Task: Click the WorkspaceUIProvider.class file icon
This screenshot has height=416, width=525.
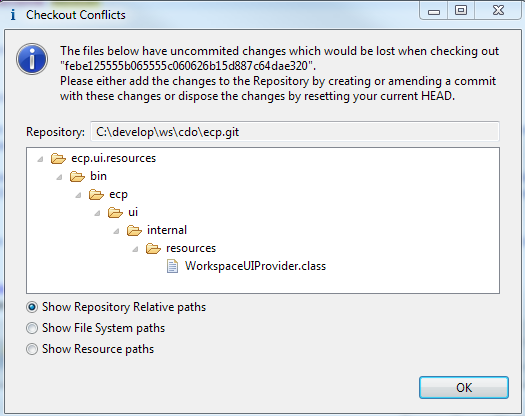Action: tap(172, 267)
